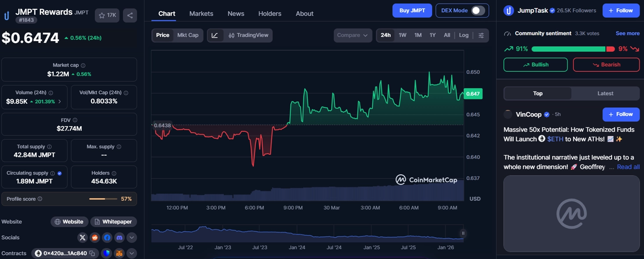
Task: Open the line chart style icon
Action: pyautogui.click(x=215, y=35)
